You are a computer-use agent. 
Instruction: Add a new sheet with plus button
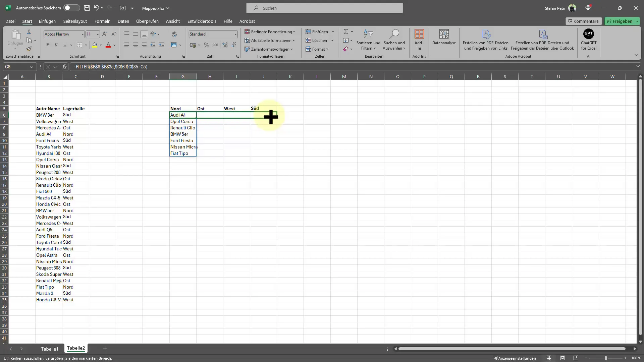click(x=105, y=349)
